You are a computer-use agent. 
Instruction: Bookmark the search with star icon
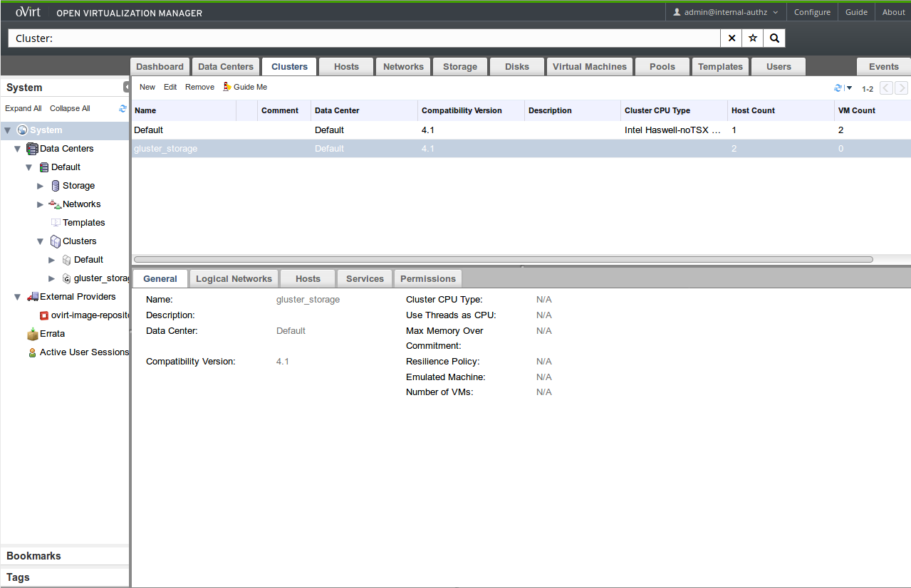(753, 38)
